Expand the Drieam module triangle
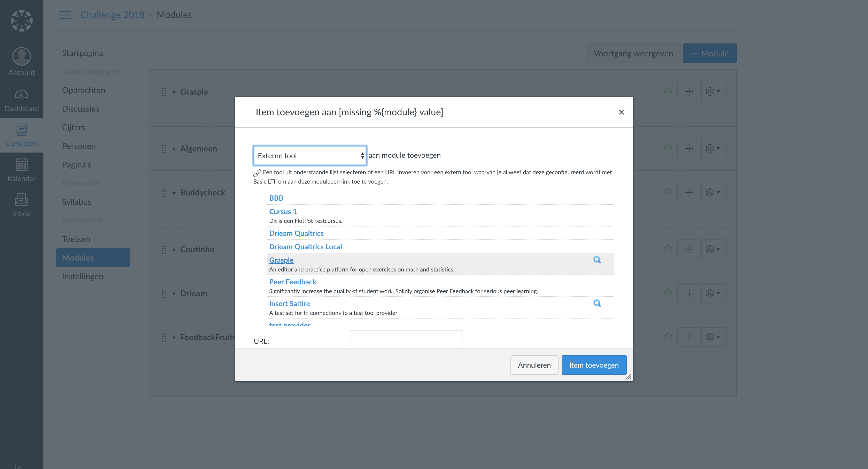868x469 pixels. click(174, 293)
